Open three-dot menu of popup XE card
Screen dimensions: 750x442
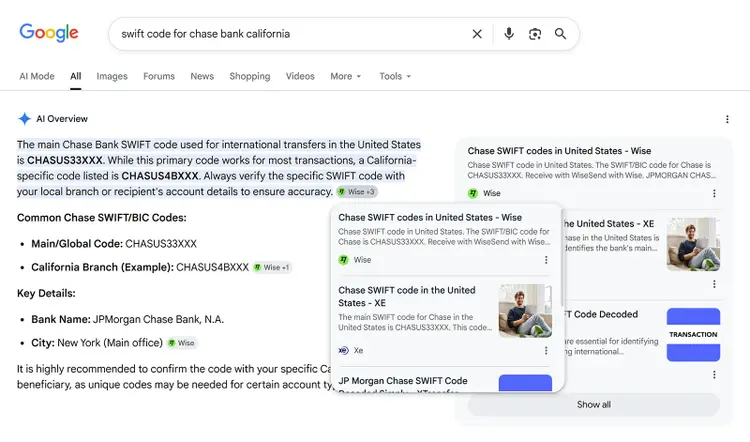click(x=546, y=351)
